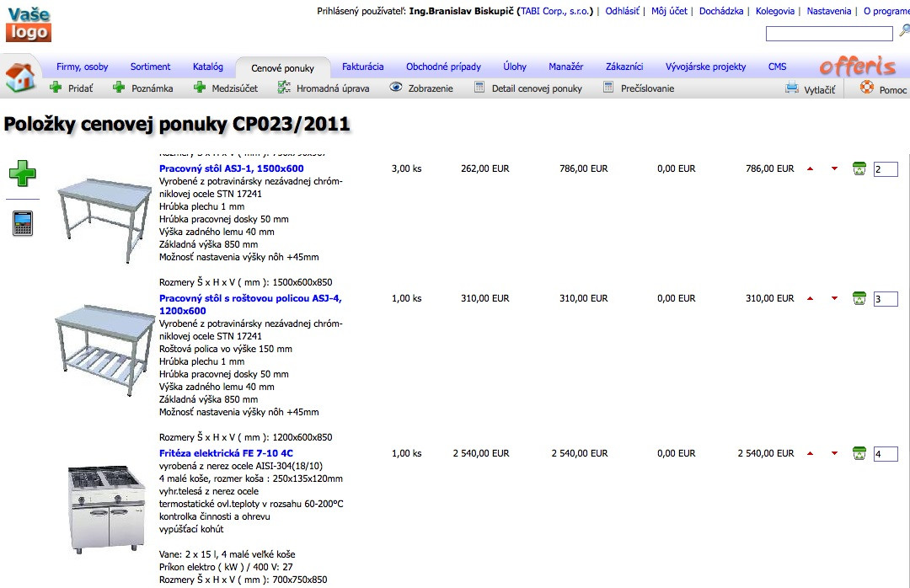
Task: Click the green plus next to Pridať
Action: point(56,88)
